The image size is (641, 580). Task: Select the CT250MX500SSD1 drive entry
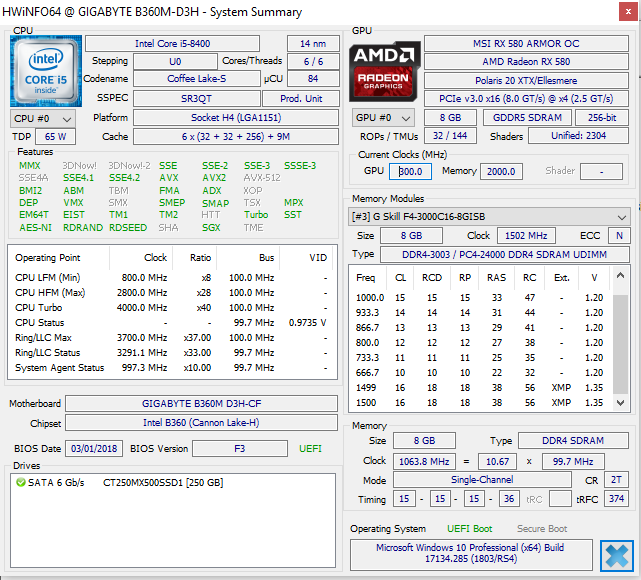(163, 483)
